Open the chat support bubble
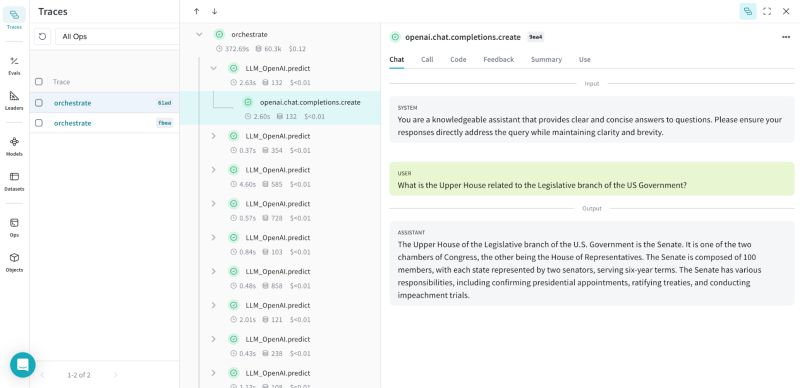This screenshot has height=388, width=800. tap(22, 365)
